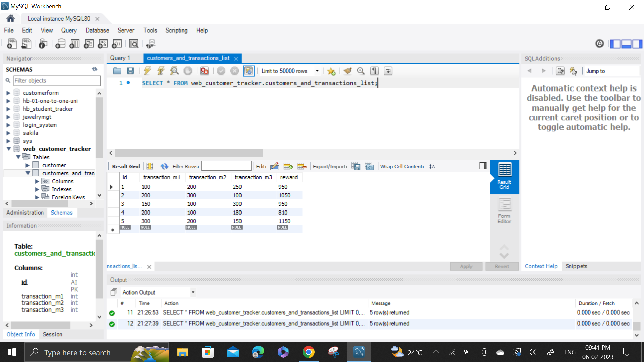
Task: Click the Save script floppy disk icon
Action: pyautogui.click(x=130, y=71)
